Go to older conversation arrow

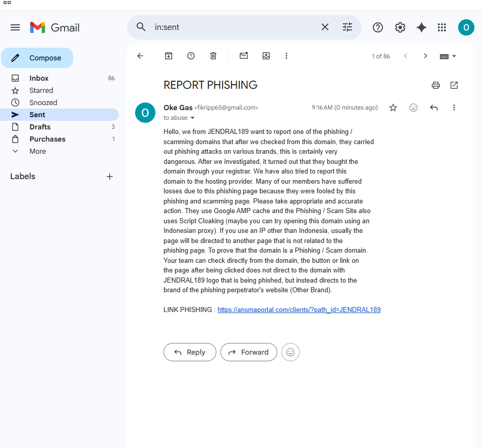click(x=425, y=56)
